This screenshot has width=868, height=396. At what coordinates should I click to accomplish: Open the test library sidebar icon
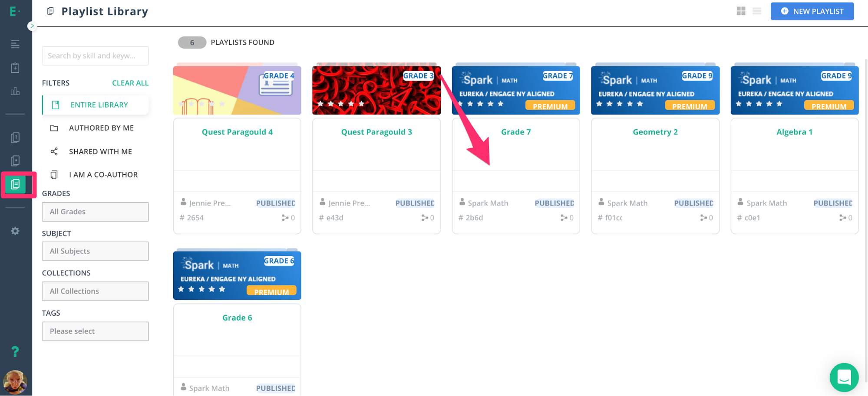pyautogui.click(x=15, y=161)
